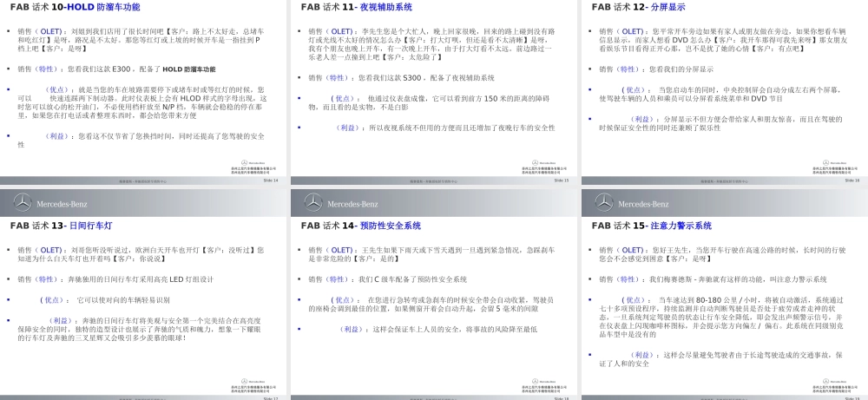This screenshot has height=400, width=868.
Task: Click the 优点 bullet '当车速达到 80-180 公里/小时'
Action: click(x=722, y=317)
